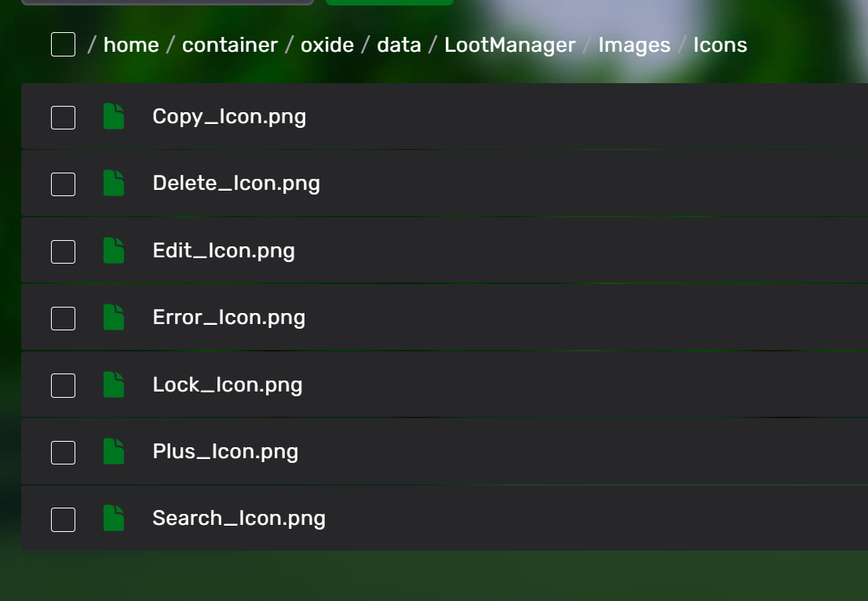
Task: Click the file icon next to Search_Icon.png
Action: click(x=114, y=519)
